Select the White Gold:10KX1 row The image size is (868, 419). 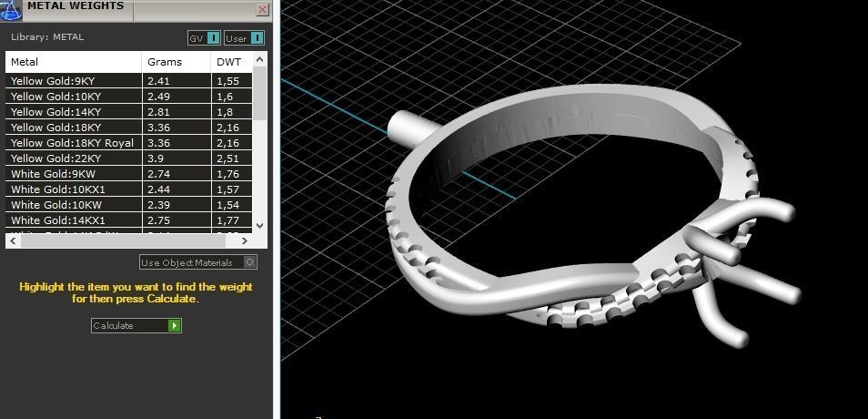pos(129,189)
